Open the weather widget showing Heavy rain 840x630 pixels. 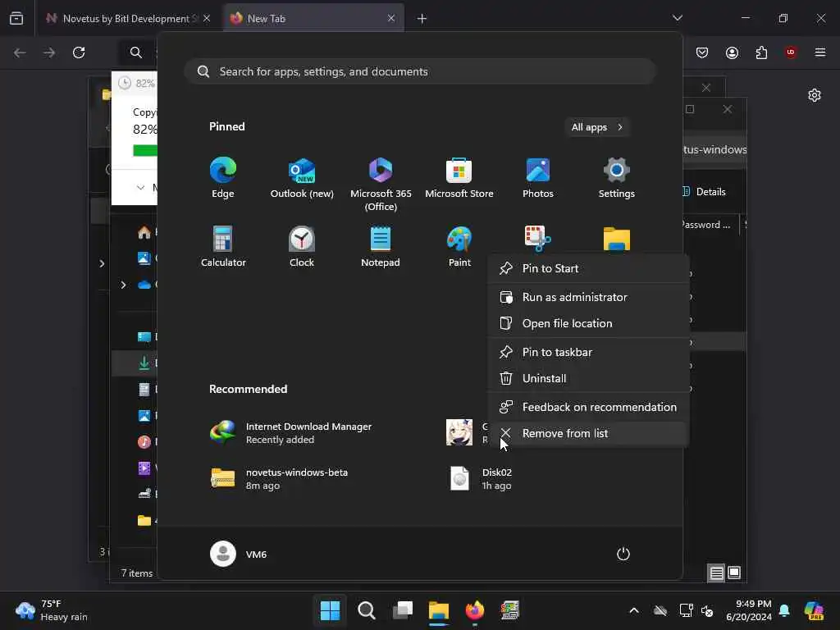click(52, 610)
